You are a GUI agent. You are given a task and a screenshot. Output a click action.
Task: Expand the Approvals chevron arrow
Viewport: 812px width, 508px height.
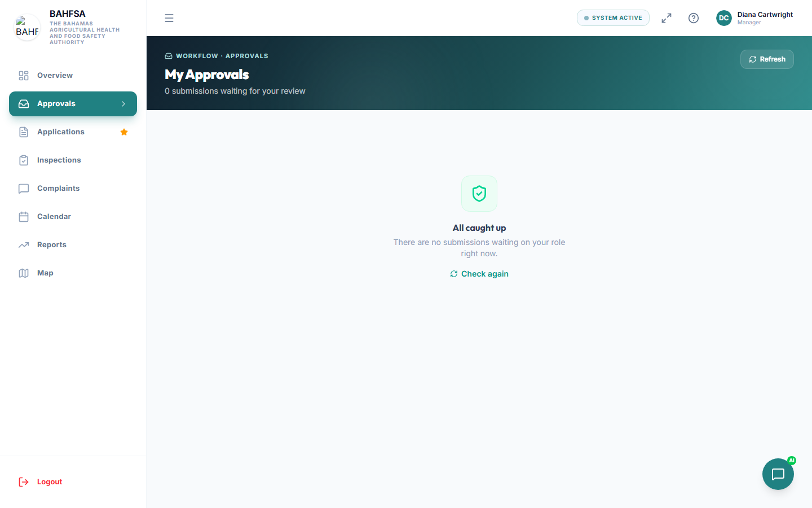coord(123,104)
